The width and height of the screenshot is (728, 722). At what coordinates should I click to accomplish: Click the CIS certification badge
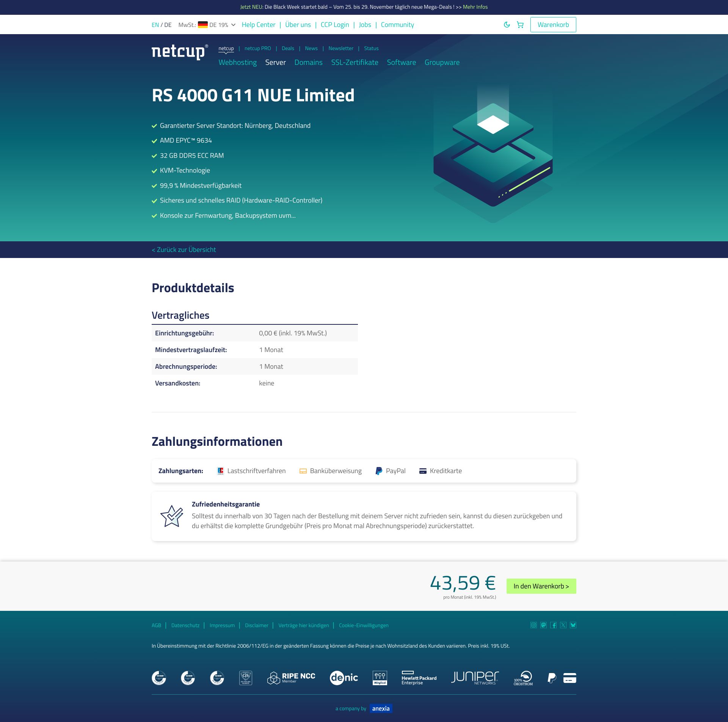tap(246, 678)
